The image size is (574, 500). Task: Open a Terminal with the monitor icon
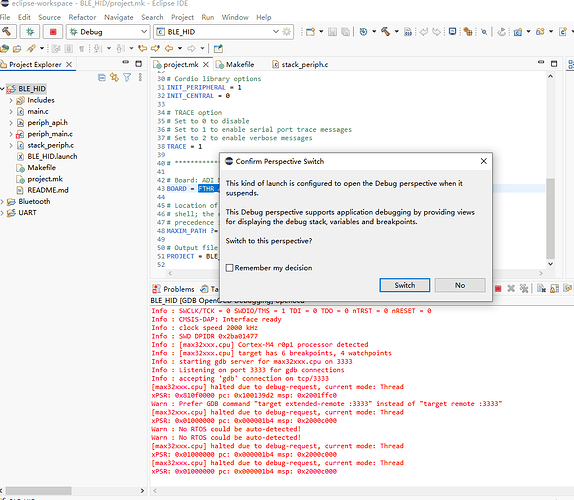pos(452,31)
